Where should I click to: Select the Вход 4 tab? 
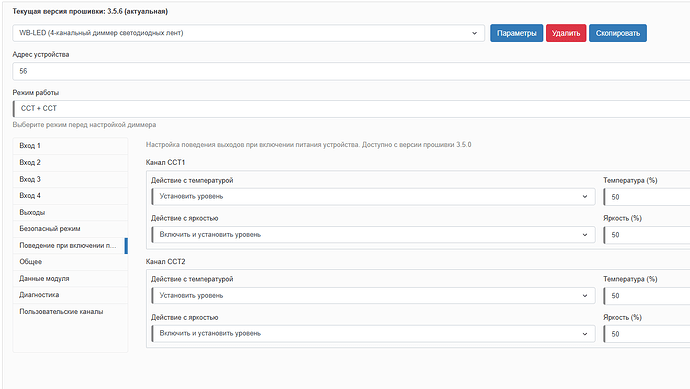[70, 195]
